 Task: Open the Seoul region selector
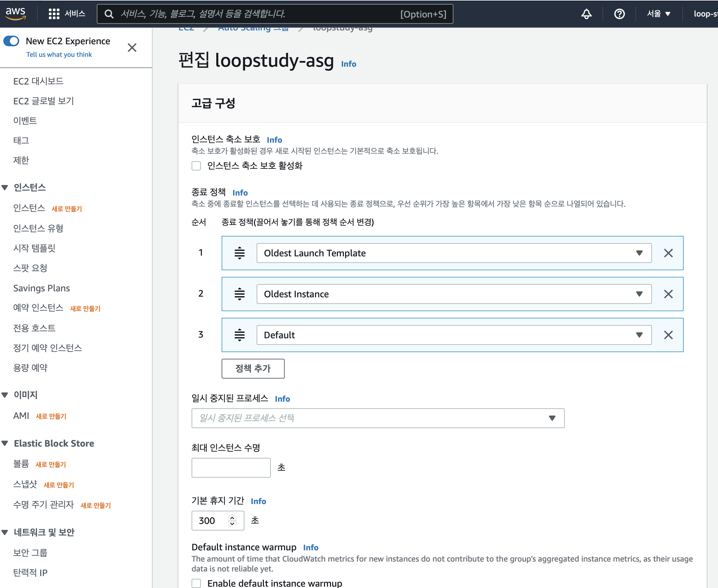[659, 14]
